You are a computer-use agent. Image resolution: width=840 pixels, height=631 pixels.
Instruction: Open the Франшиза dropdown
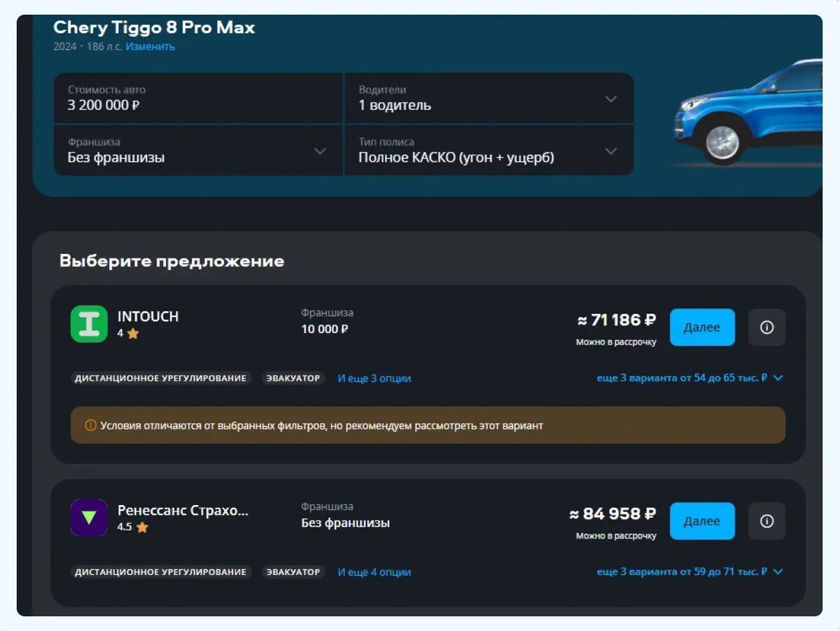click(x=199, y=150)
